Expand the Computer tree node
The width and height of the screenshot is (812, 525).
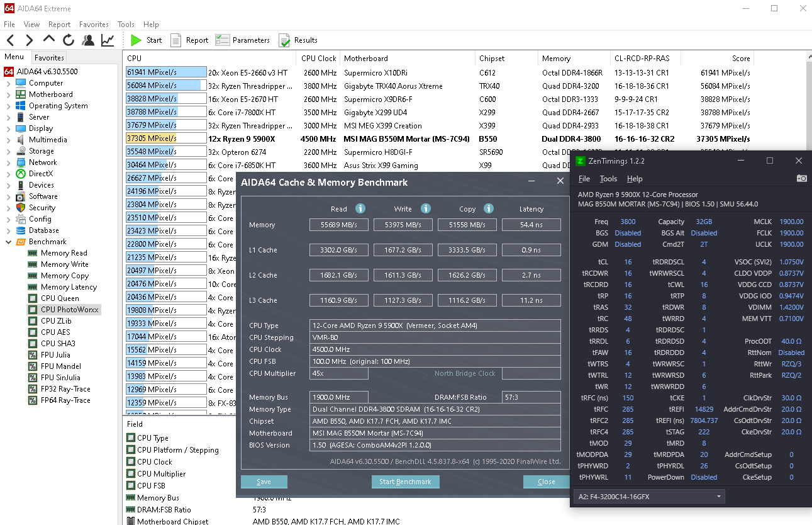pos(9,83)
